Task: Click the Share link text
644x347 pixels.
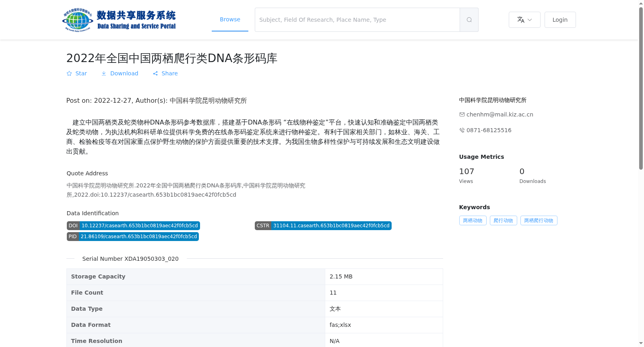Action: pyautogui.click(x=169, y=73)
